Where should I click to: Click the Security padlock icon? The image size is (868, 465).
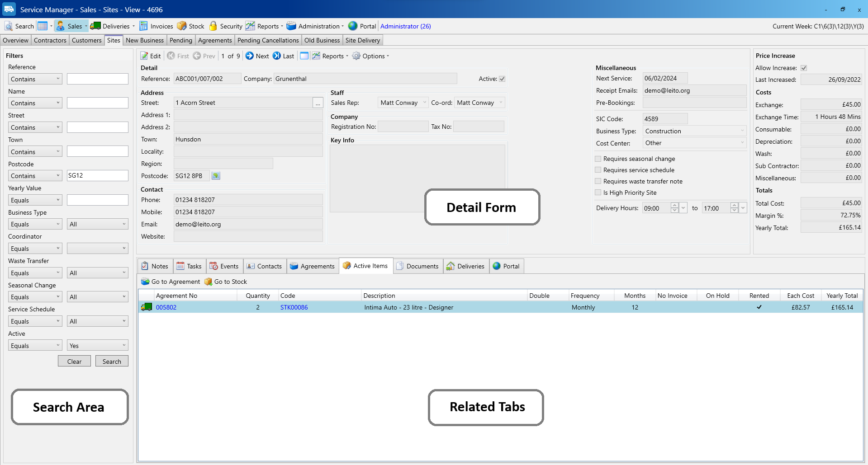click(213, 26)
